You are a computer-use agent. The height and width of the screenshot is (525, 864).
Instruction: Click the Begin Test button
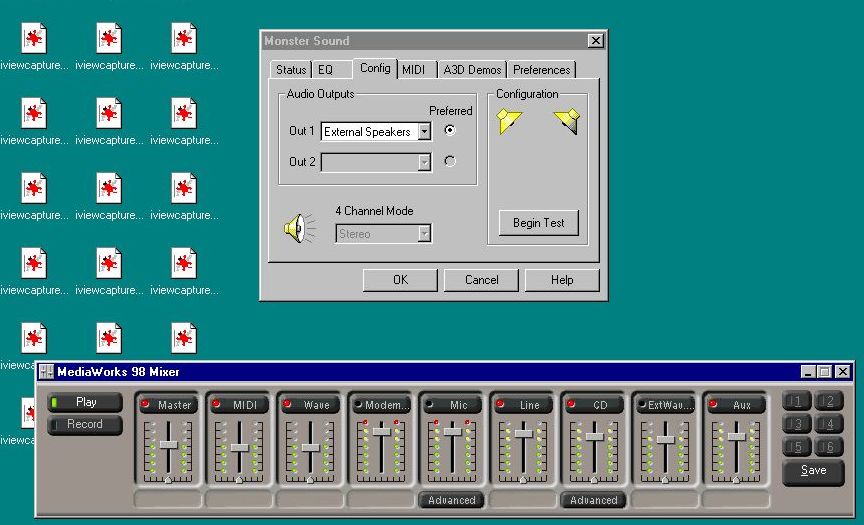point(539,223)
